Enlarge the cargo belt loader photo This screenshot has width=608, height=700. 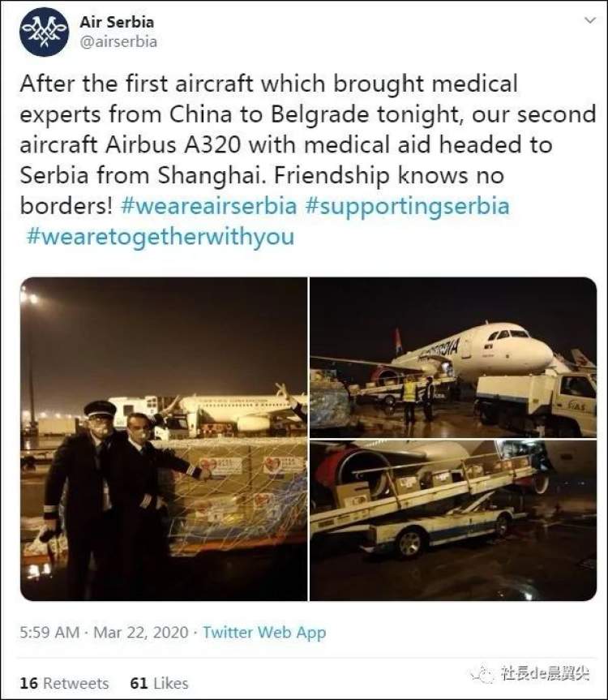coord(452,521)
